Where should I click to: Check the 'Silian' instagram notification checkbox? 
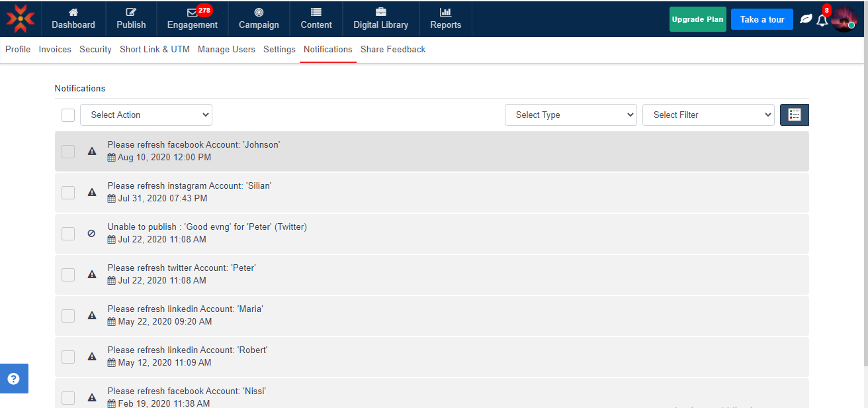68,193
